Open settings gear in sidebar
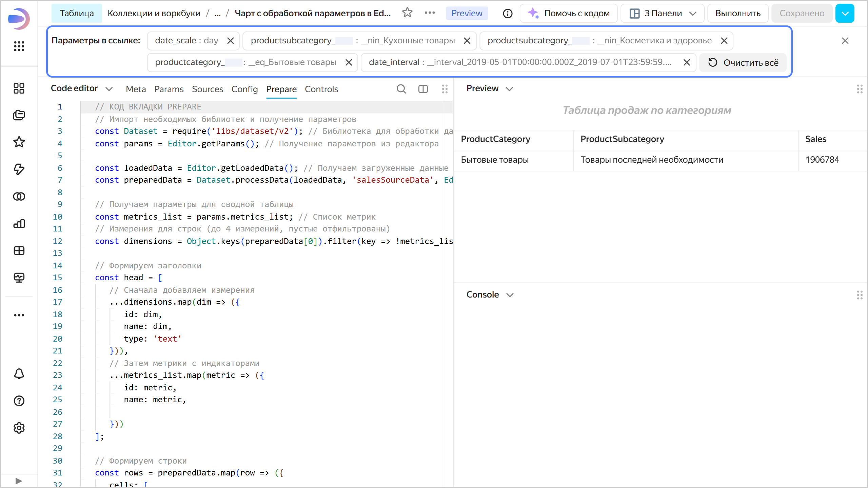Image resolution: width=868 pixels, height=488 pixels. tap(19, 428)
